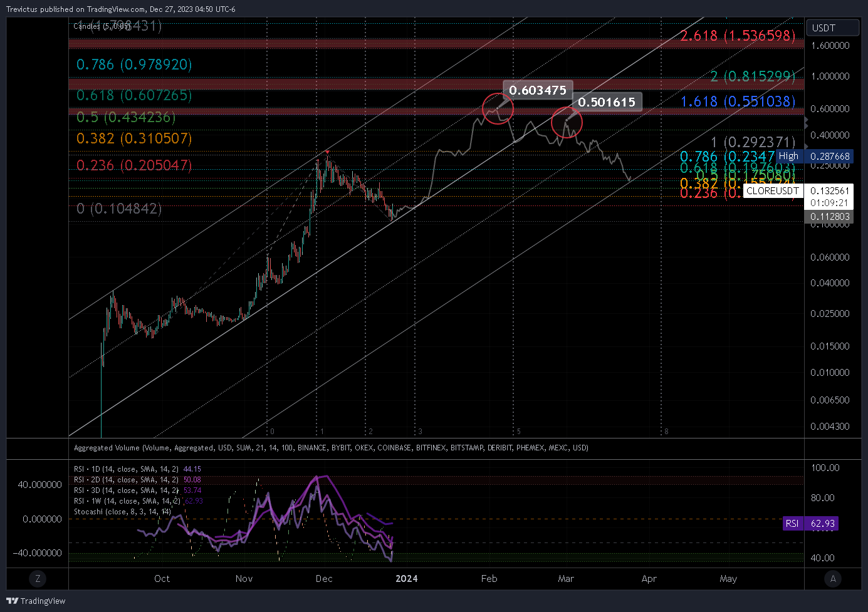Open the USDT currency selector
868x612 pixels.
click(x=832, y=28)
